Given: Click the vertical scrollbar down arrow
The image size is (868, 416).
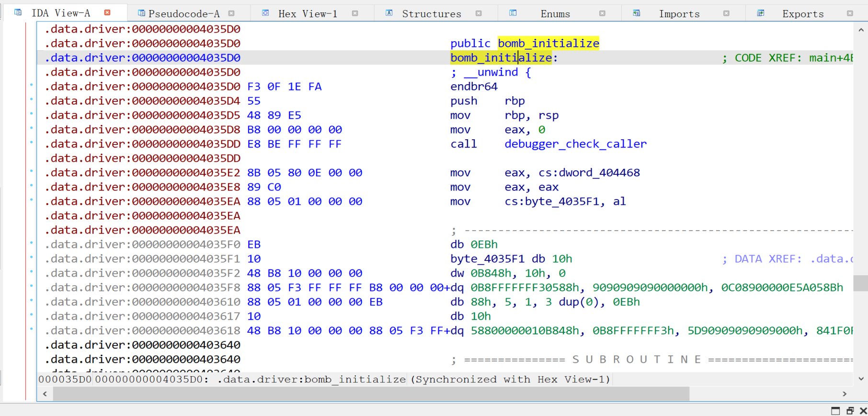Looking at the screenshot, I should pyautogui.click(x=861, y=379).
